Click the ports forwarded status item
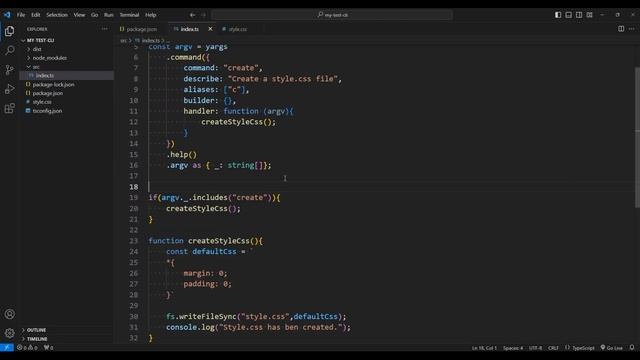This screenshot has height=360, width=640. 49,348
